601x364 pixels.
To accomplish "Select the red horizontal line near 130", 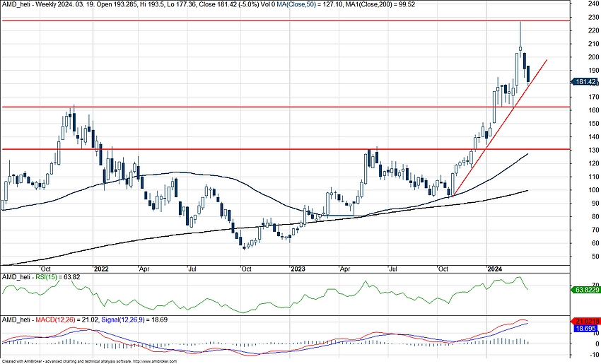I will click(x=284, y=149).
